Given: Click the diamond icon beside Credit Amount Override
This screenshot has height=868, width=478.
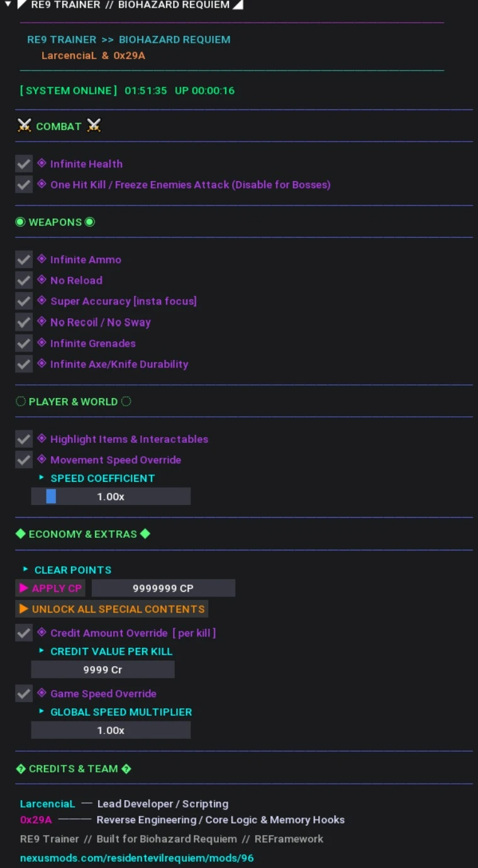Looking at the screenshot, I should coord(42,632).
